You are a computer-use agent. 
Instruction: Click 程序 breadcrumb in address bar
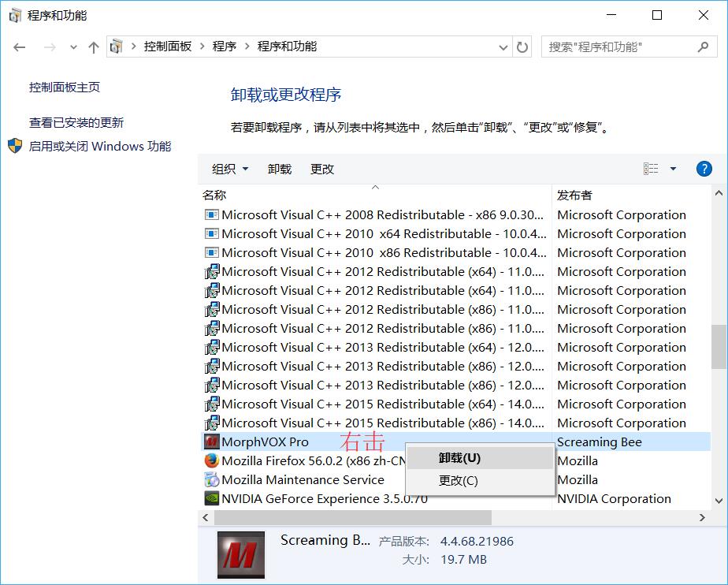pos(225,47)
